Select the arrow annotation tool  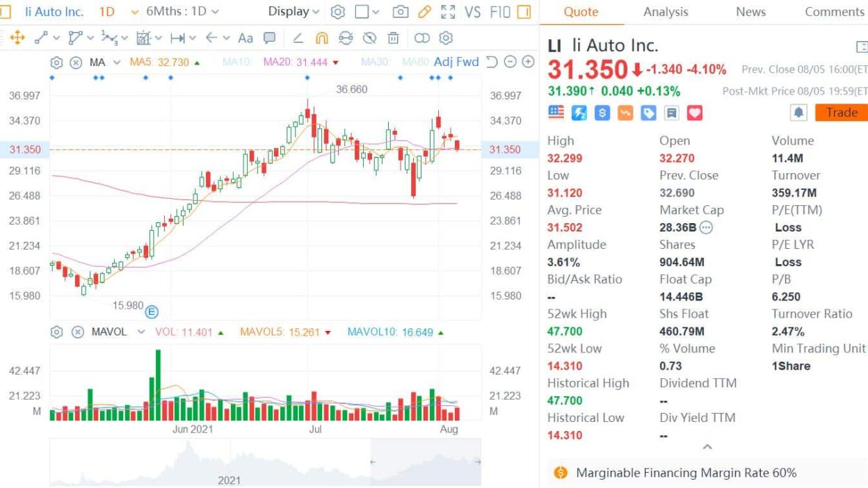coord(211,38)
